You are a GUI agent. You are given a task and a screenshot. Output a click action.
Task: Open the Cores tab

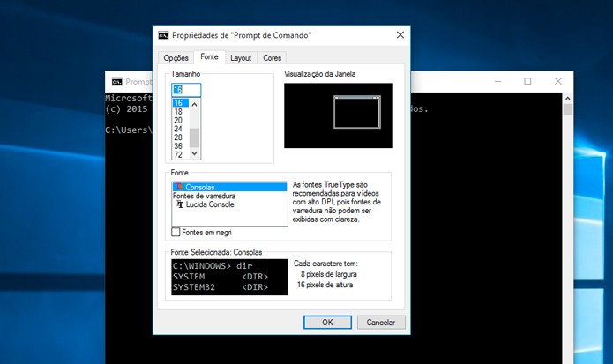[x=272, y=58]
